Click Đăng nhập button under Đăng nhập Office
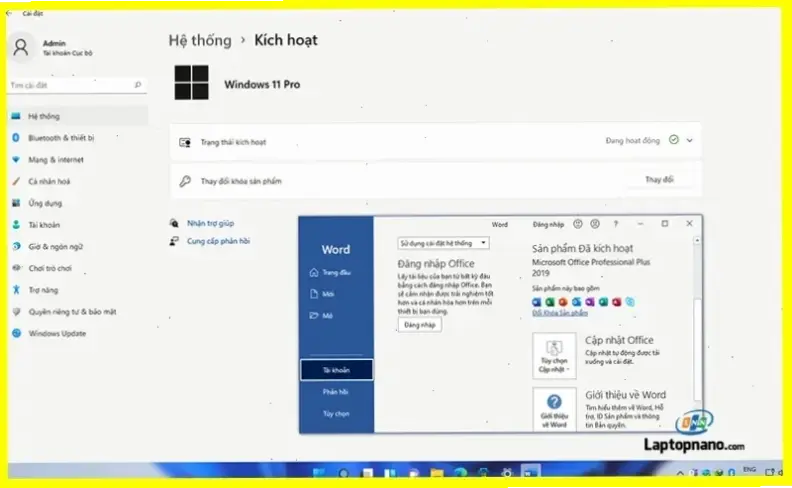 click(x=419, y=325)
